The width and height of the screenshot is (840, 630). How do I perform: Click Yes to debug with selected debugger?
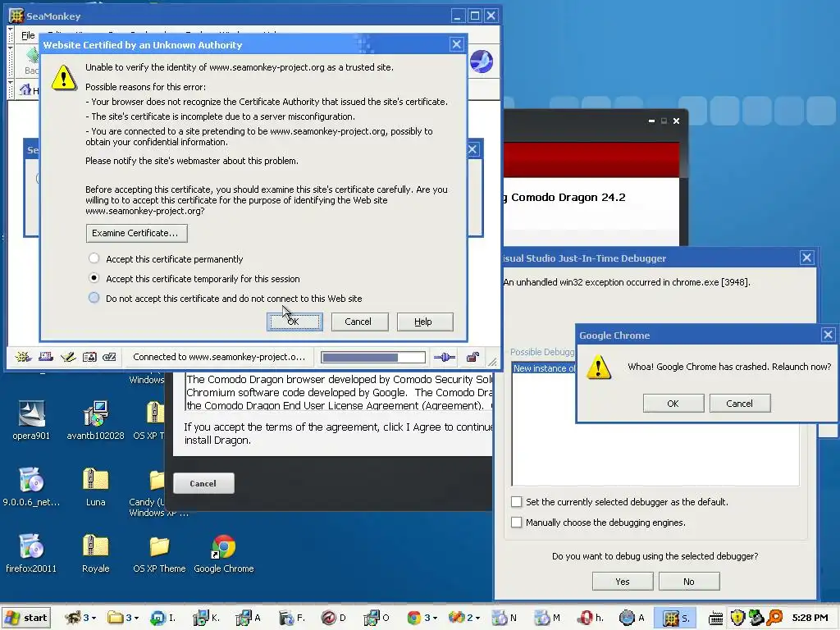(623, 582)
